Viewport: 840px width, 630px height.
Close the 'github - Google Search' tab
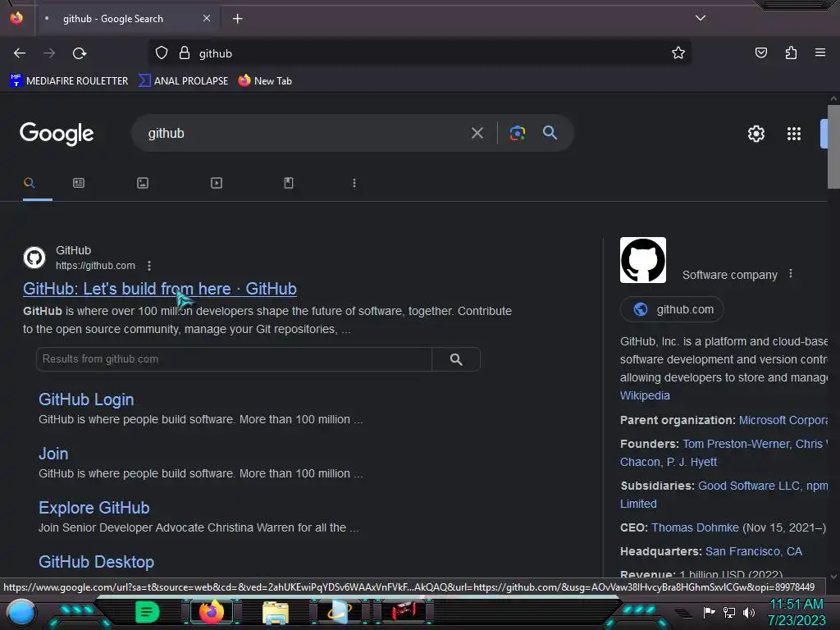point(207,18)
